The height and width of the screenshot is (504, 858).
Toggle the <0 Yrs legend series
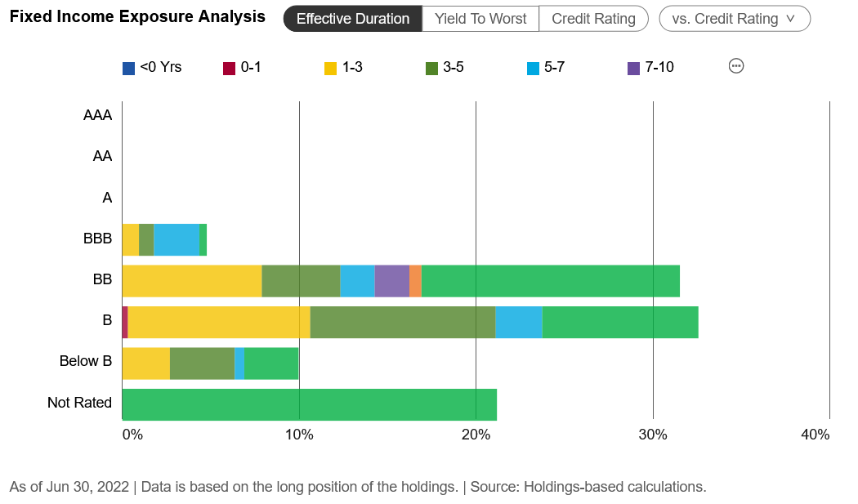(152, 68)
